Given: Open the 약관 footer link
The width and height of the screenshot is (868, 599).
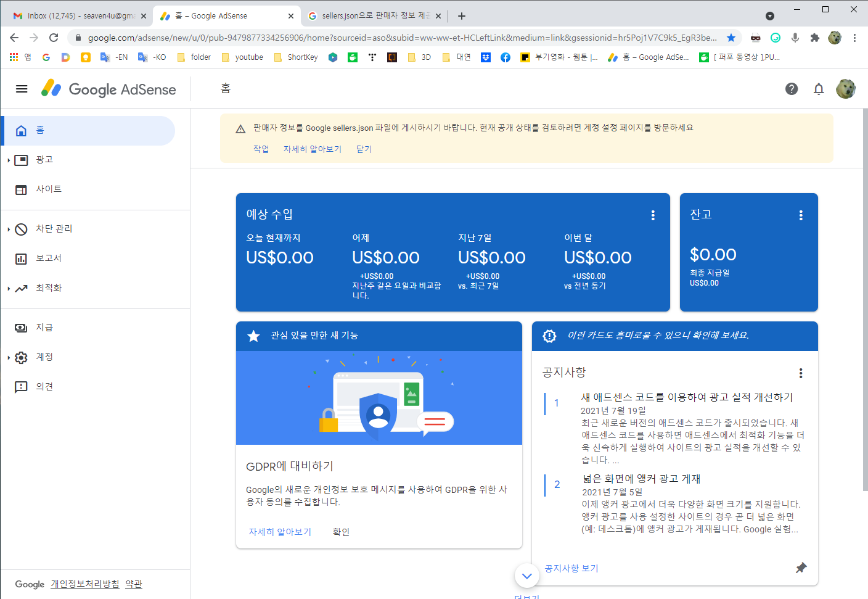Looking at the screenshot, I should [134, 584].
